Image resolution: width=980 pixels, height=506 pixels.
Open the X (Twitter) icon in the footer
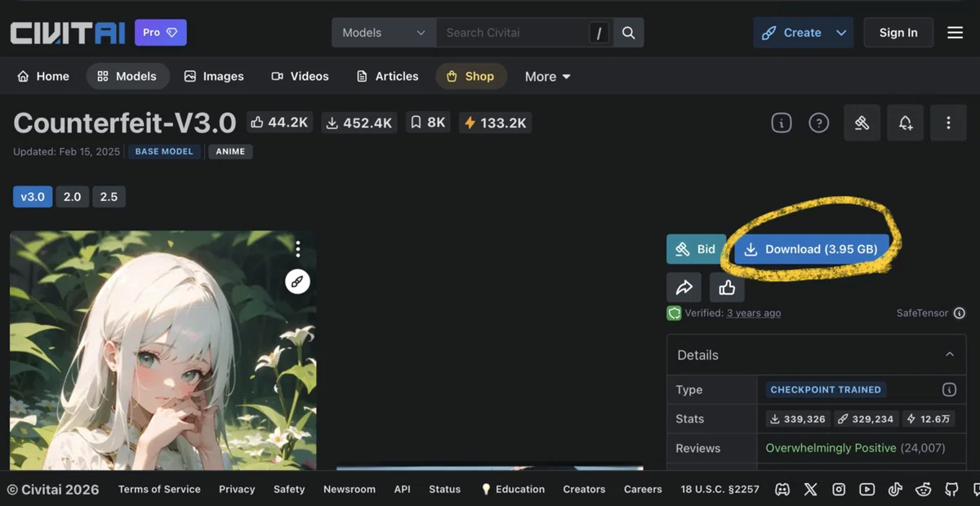pyautogui.click(x=810, y=489)
